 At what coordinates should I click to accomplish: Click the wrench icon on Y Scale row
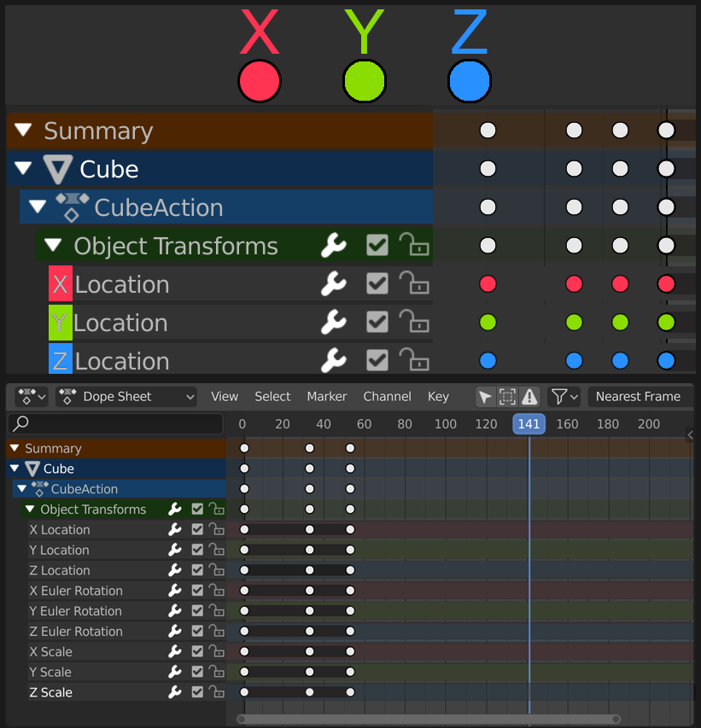tap(175, 672)
